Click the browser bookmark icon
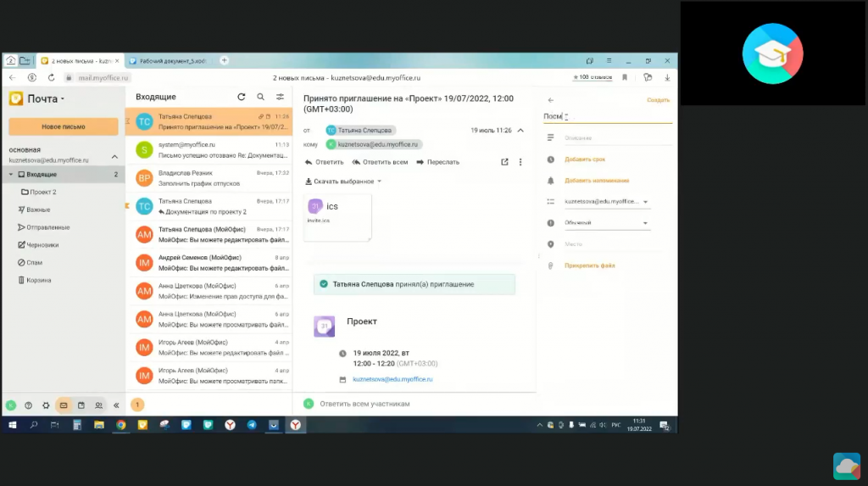The image size is (868, 486). point(625,77)
